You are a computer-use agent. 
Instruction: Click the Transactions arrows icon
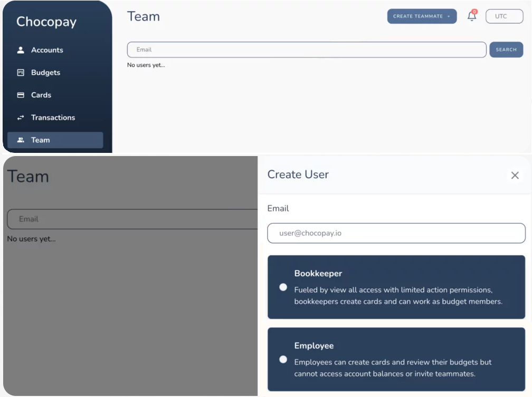pos(21,118)
